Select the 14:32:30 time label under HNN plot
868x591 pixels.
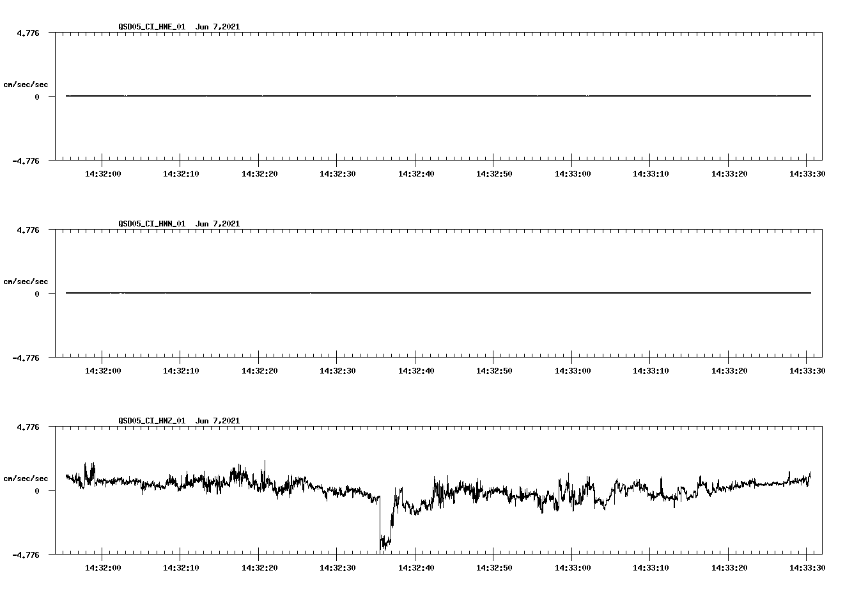[337, 370]
